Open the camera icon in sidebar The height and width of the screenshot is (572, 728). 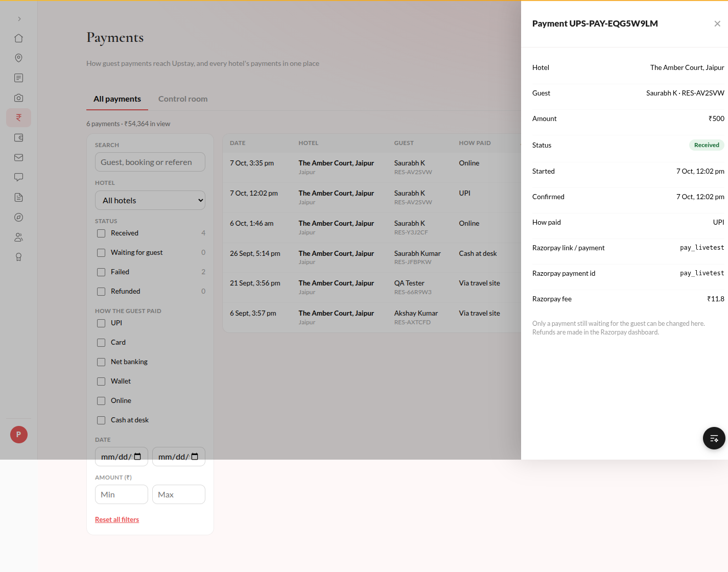click(x=19, y=98)
